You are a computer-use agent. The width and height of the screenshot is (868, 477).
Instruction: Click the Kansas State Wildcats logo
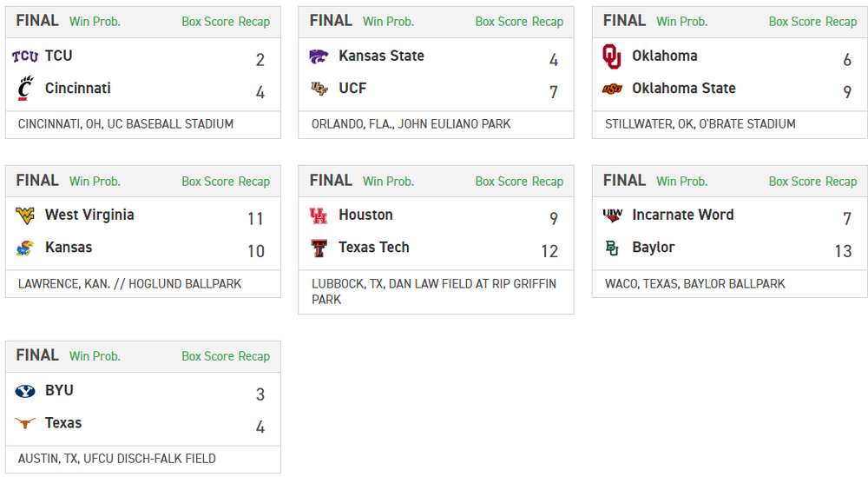pos(319,56)
